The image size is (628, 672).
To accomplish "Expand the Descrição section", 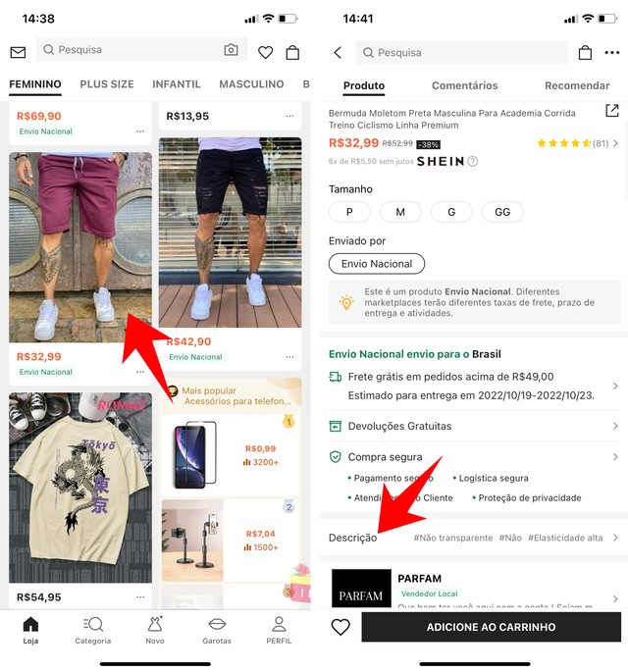I will 474,538.
